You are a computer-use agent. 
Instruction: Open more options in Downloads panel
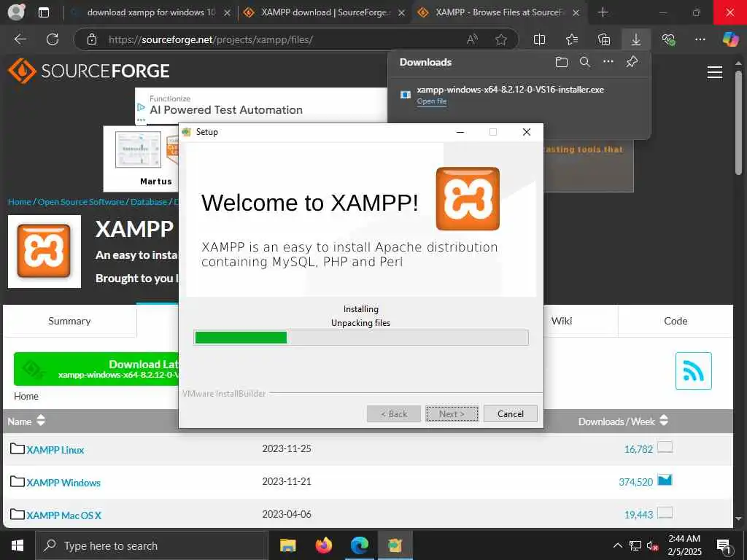pos(608,61)
